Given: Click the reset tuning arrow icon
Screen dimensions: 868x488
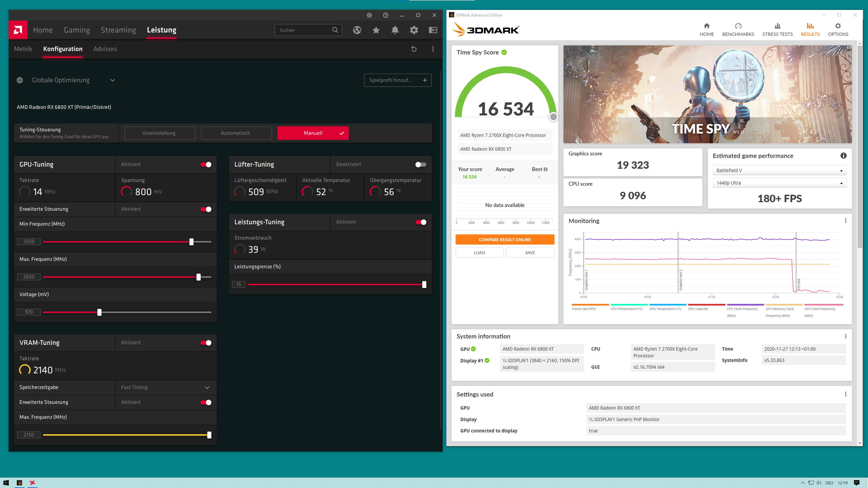Looking at the screenshot, I should 414,49.
